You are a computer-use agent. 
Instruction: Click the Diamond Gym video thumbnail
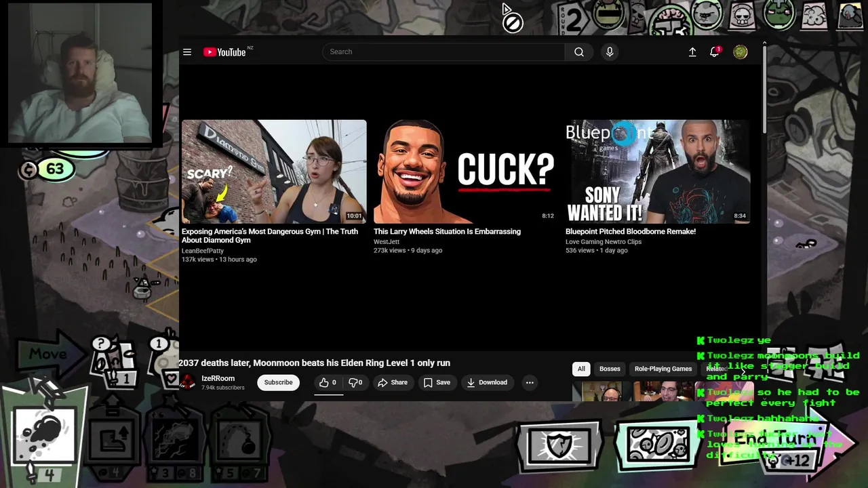click(x=274, y=171)
